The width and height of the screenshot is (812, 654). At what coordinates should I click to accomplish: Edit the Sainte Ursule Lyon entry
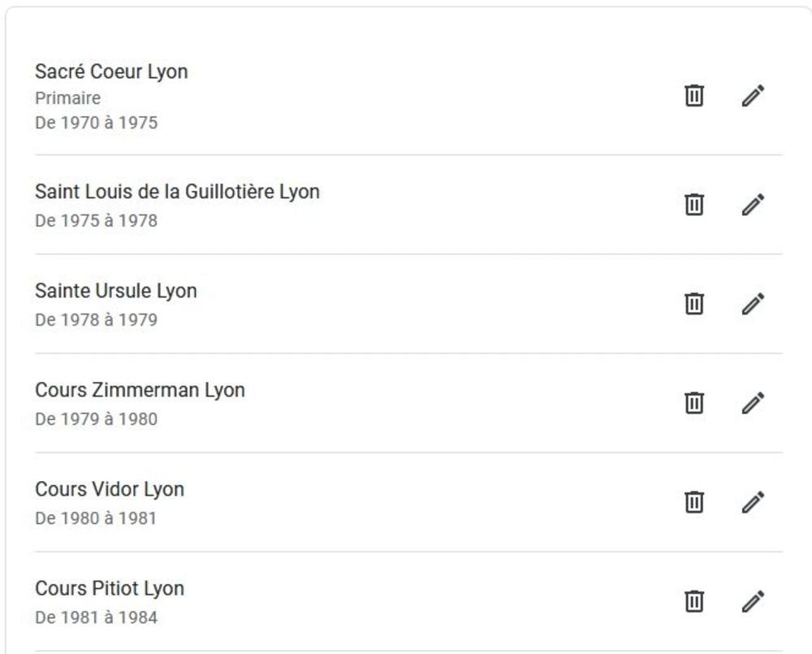pos(753,304)
